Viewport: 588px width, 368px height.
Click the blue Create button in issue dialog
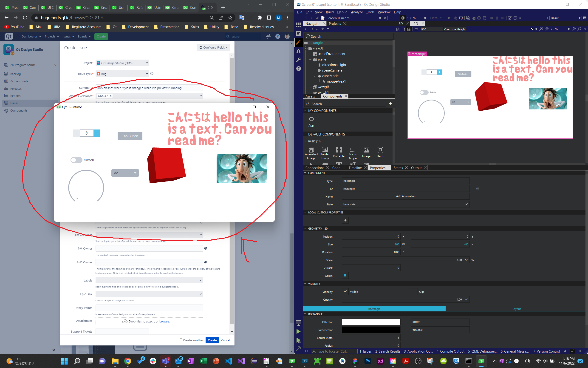coord(212,340)
